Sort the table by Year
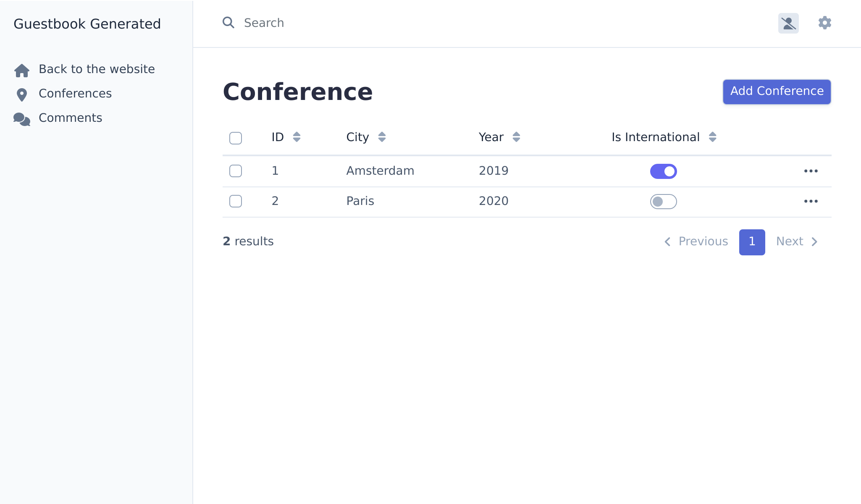This screenshot has height=504, width=861. (x=516, y=137)
